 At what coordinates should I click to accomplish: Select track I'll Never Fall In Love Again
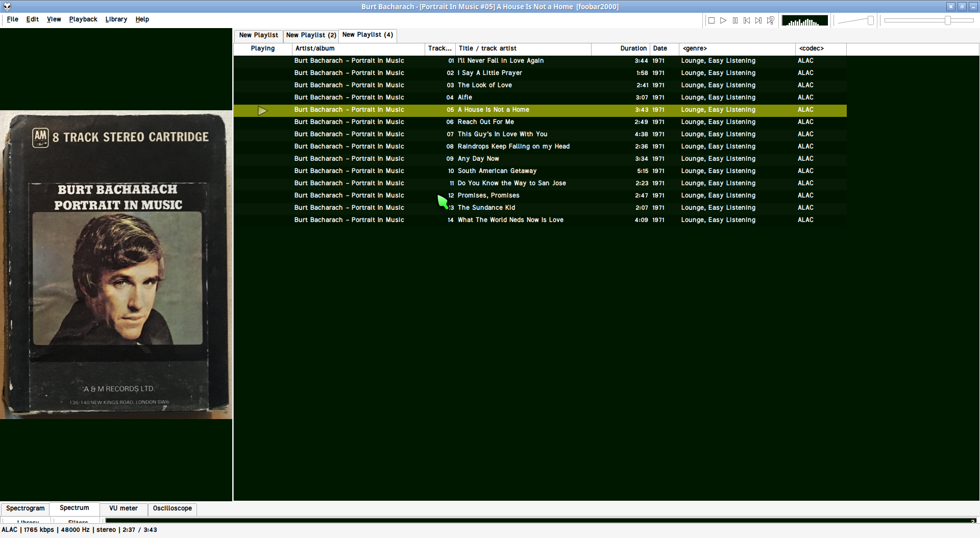point(540,61)
